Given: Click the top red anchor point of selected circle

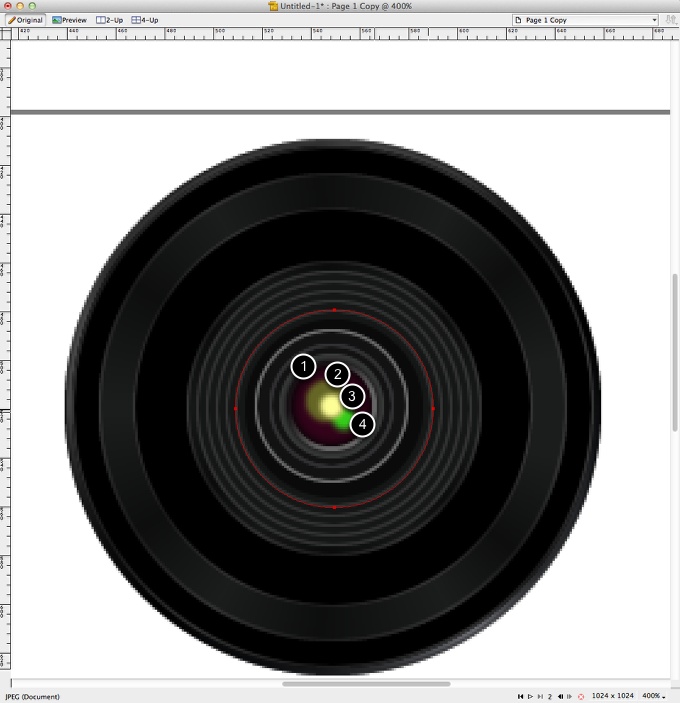Looking at the screenshot, I should [x=334, y=310].
